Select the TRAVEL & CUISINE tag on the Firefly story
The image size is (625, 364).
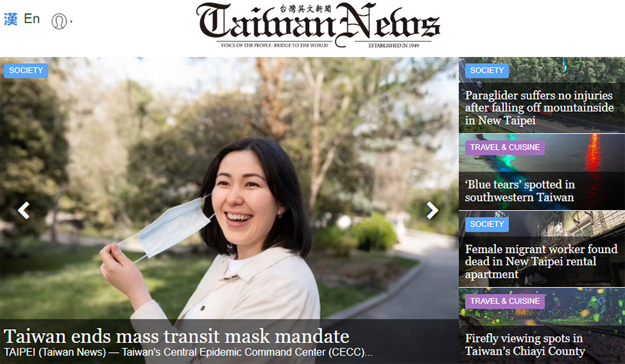[x=505, y=301]
